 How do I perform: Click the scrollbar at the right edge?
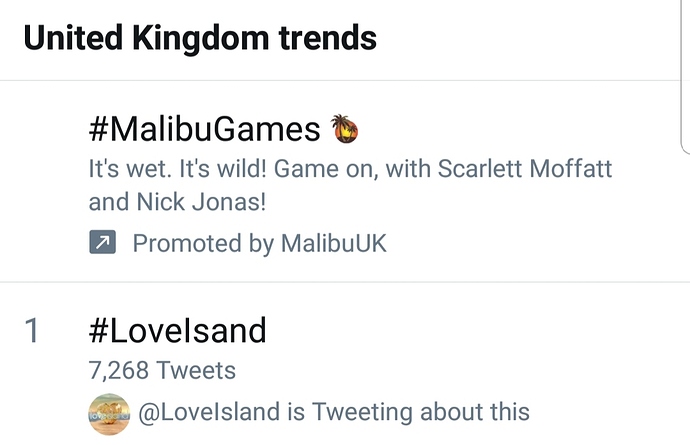[685, 77]
